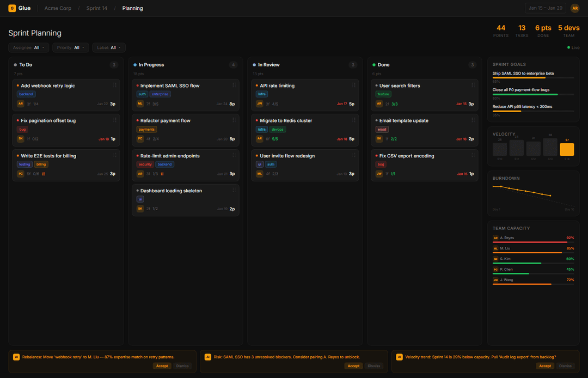
Task: Click the AI icon on the Velocity trend banner
Action: [x=399, y=357]
